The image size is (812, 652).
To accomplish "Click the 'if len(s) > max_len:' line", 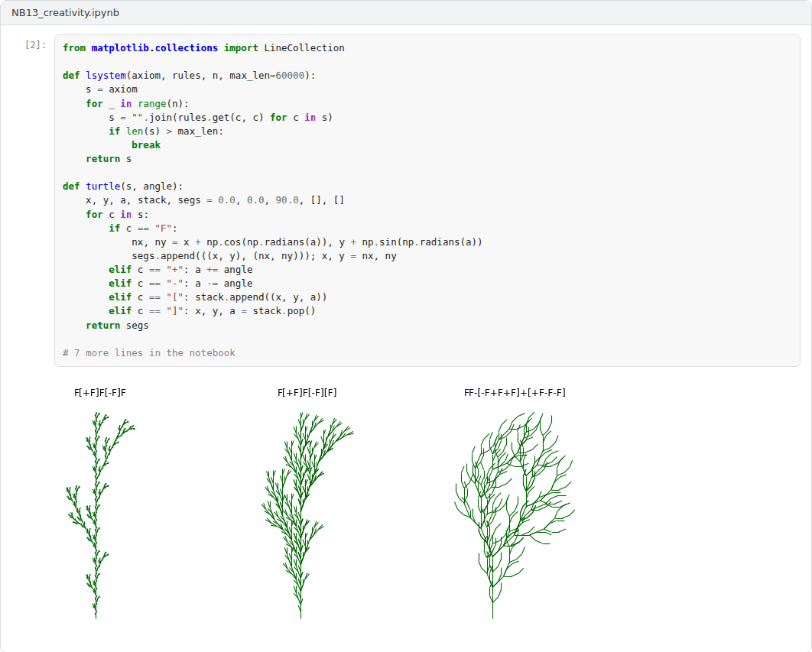I will click(x=166, y=131).
